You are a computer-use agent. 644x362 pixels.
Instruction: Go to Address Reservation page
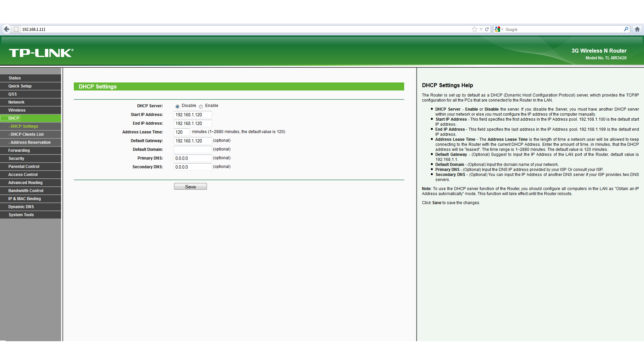coord(30,142)
